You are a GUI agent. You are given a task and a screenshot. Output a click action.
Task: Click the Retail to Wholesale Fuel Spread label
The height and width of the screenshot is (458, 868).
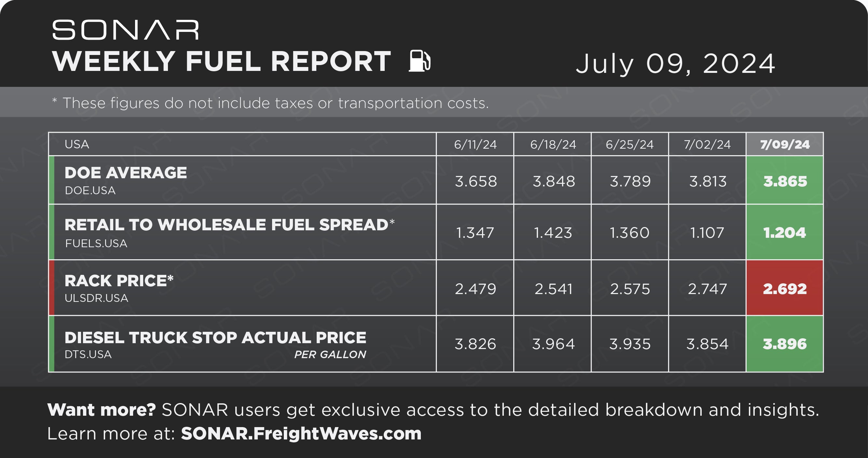[229, 225]
